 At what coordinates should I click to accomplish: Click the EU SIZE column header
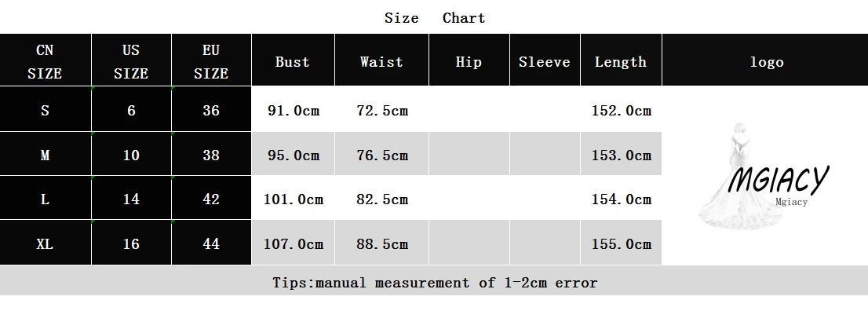point(211,61)
